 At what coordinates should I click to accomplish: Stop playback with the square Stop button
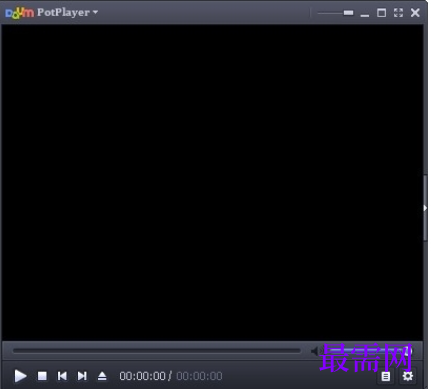42,376
